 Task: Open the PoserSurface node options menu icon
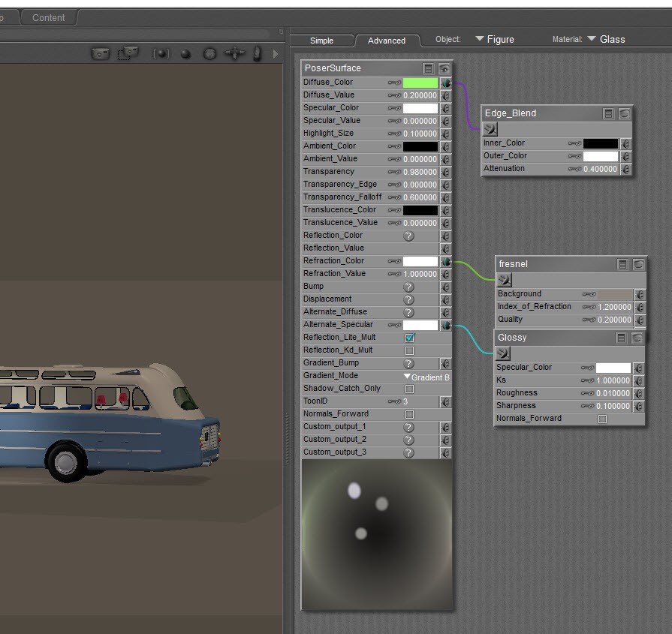coord(428,68)
